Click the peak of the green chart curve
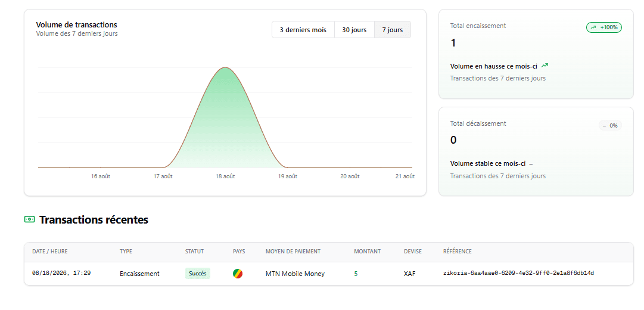Image resolution: width=644 pixels, height=310 pixels. coord(225,67)
